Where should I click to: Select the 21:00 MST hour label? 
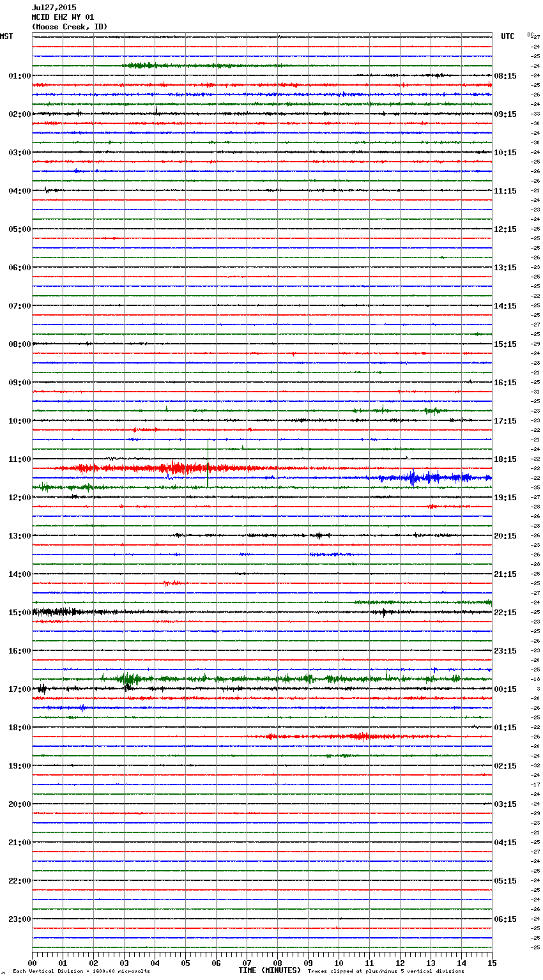(x=20, y=843)
